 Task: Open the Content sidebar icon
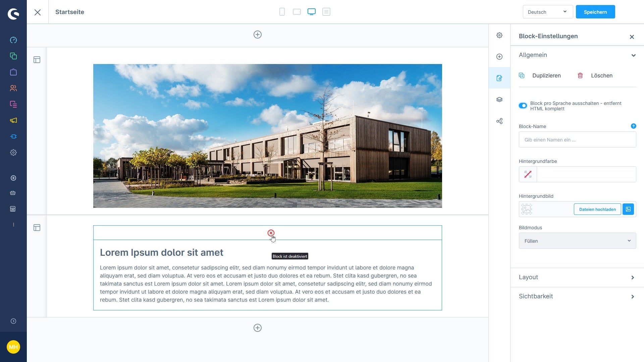click(13, 104)
